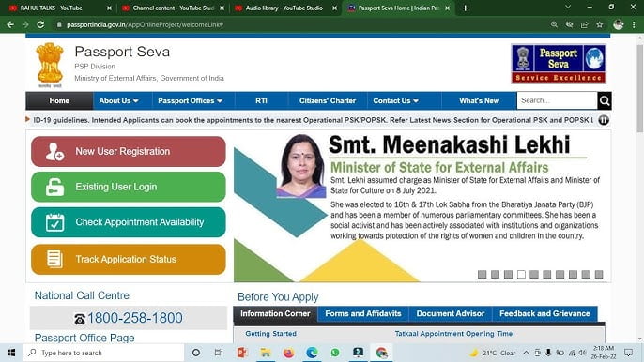Open the volume speaker tray icon
Screen dimensions: 644x362
coord(582,353)
